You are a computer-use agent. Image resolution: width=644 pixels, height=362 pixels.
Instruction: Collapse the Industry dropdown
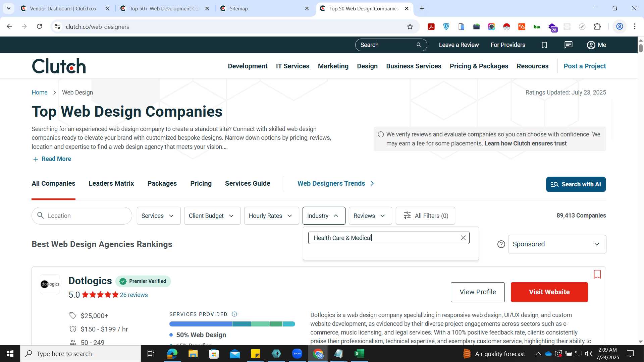pos(324,216)
